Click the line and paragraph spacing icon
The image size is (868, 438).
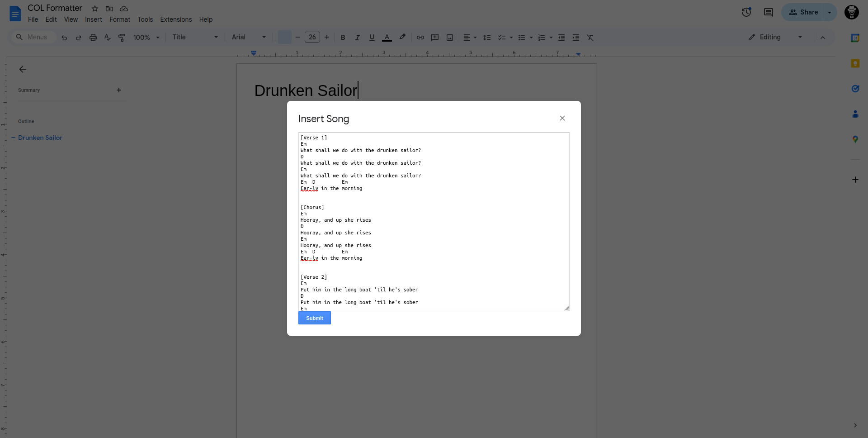click(x=487, y=38)
